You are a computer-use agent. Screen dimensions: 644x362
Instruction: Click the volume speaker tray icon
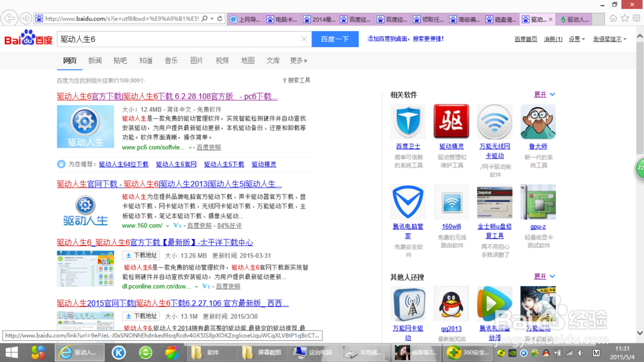coord(580,353)
